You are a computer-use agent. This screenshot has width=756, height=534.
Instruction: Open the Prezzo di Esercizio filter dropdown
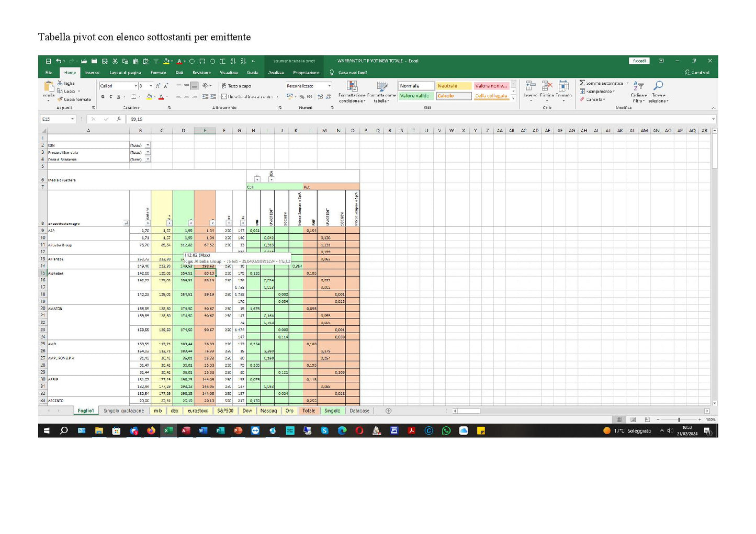tap(148, 152)
